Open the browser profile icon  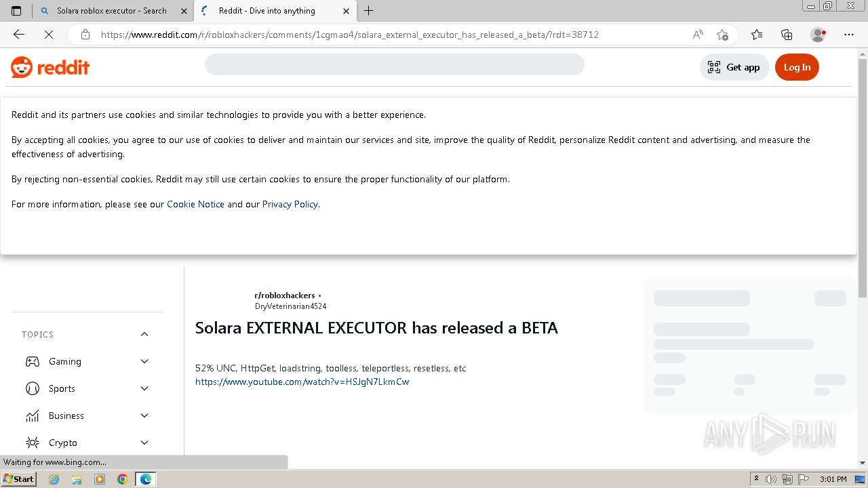[x=818, y=35]
